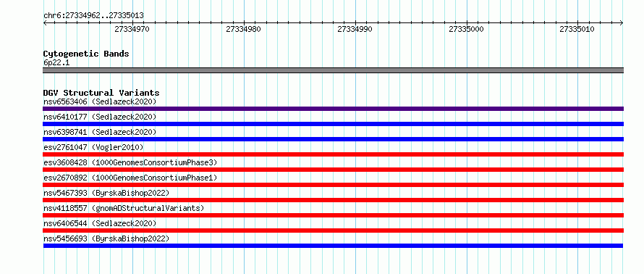
Task: Select the Cytogenetic Bands track title
Action: (x=86, y=54)
